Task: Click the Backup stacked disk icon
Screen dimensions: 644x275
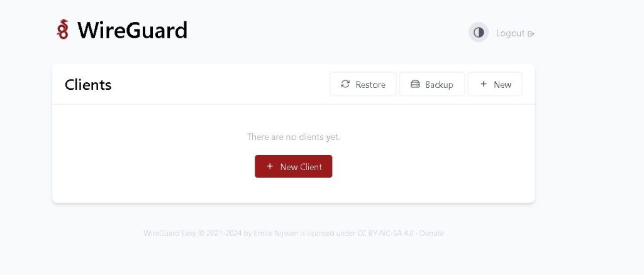Action: tap(415, 84)
